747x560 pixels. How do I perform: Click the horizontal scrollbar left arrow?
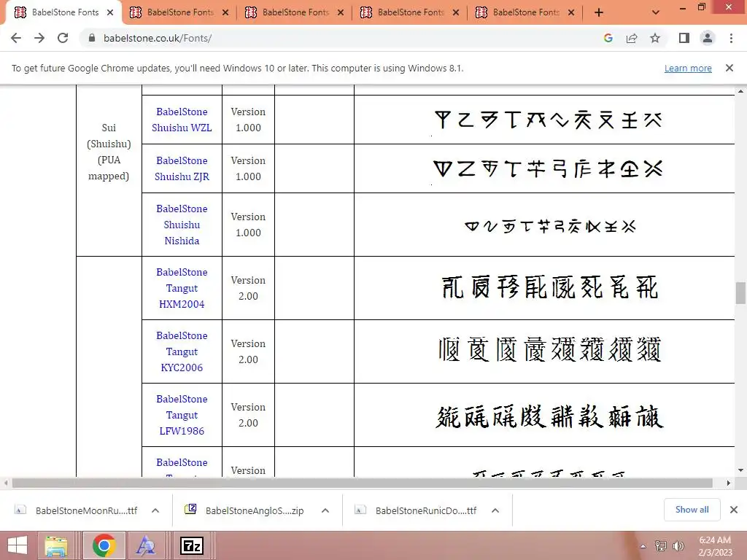point(6,483)
